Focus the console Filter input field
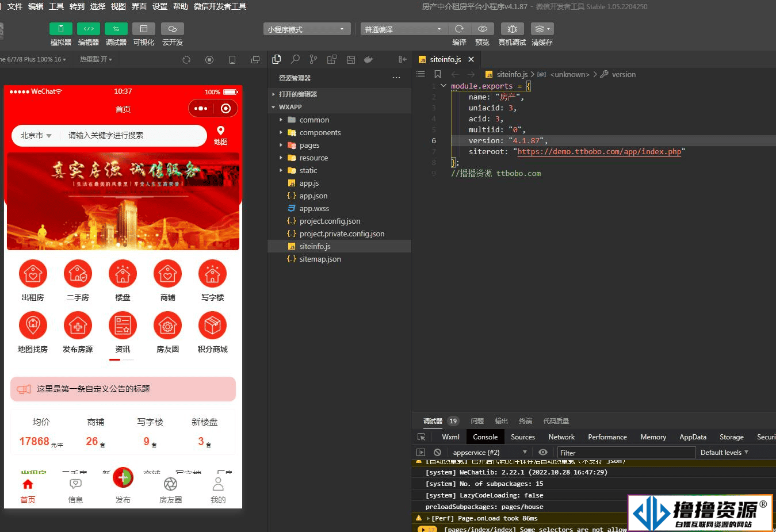This screenshot has height=532, width=776. (x=626, y=453)
